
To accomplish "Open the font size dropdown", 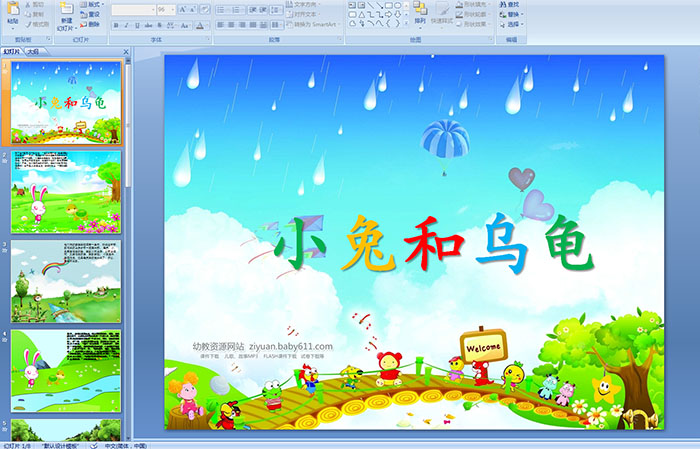I will tap(170, 9).
